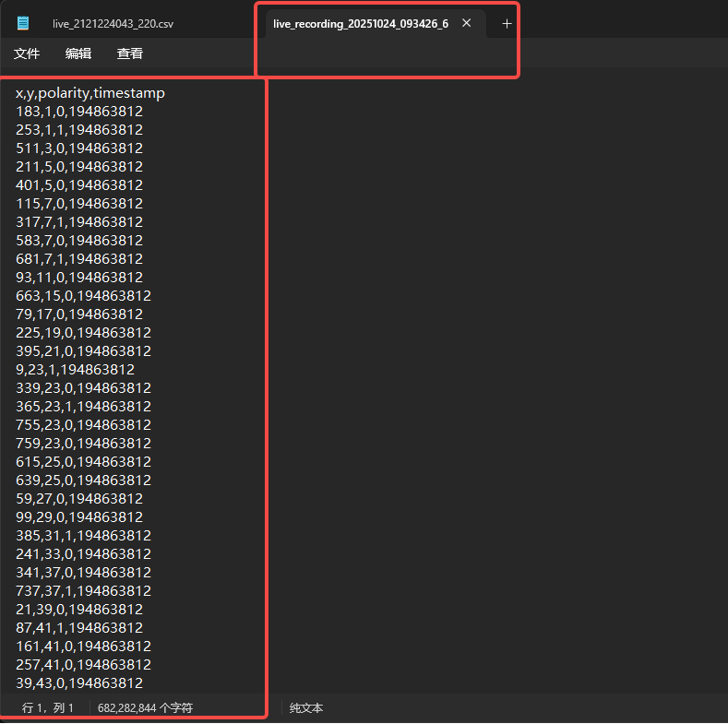Click the Notepad app icon in title bar
The height and width of the screenshot is (724, 728).
click(23, 23)
